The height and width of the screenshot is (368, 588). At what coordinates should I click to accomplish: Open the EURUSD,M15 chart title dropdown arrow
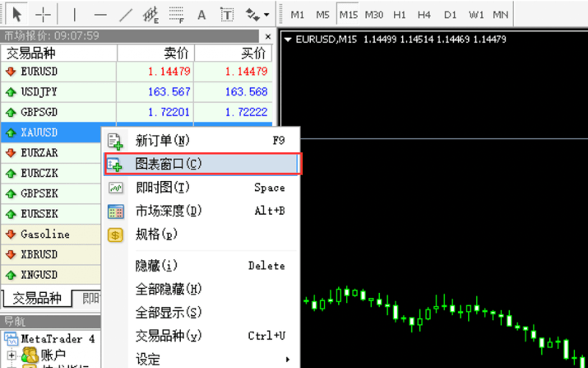pos(288,40)
